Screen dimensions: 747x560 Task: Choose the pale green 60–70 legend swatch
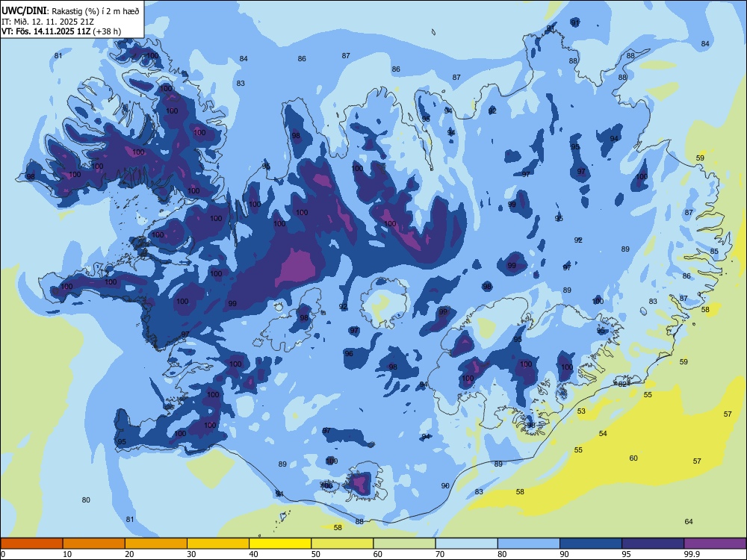404,544
